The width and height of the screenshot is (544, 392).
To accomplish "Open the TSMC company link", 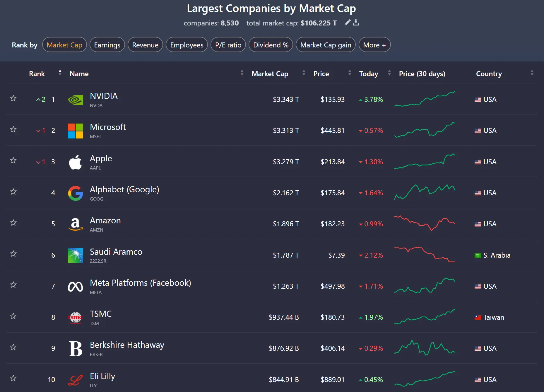I will pyautogui.click(x=101, y=314).
